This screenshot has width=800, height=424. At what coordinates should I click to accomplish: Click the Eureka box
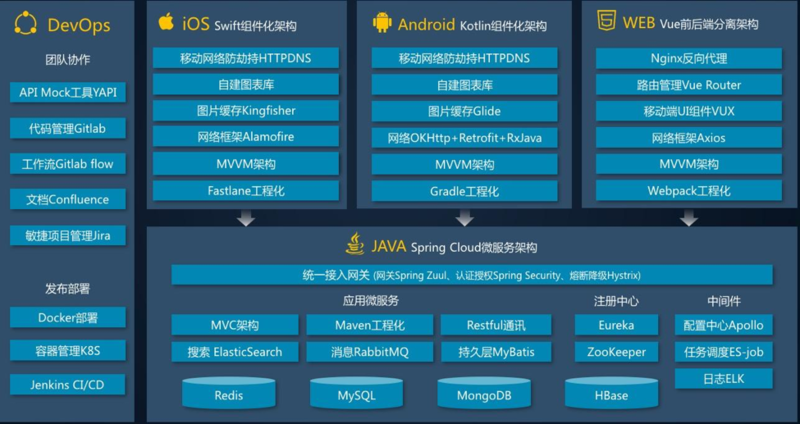616,325
